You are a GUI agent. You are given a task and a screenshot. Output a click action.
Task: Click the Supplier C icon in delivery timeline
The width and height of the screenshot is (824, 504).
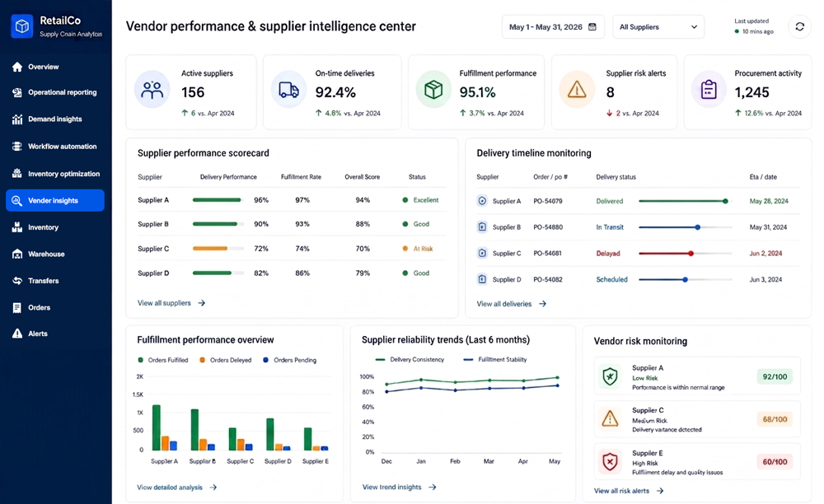click(482, 253)
